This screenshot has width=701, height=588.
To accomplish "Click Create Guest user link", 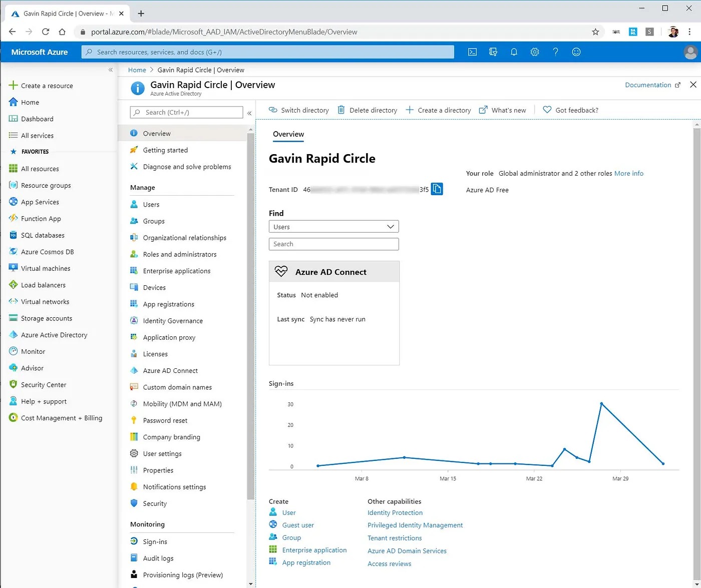I will pos(298,525).
